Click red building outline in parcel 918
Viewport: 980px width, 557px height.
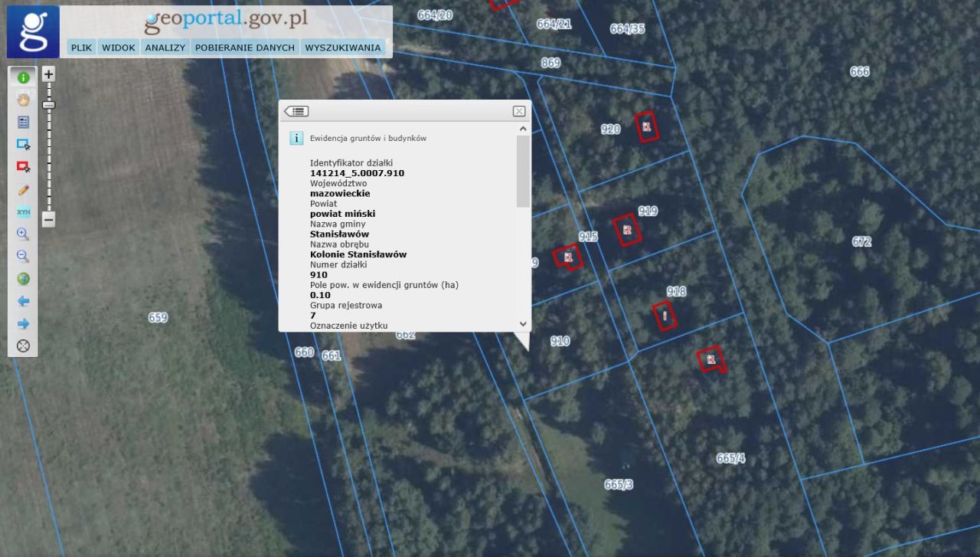point(665,316)
